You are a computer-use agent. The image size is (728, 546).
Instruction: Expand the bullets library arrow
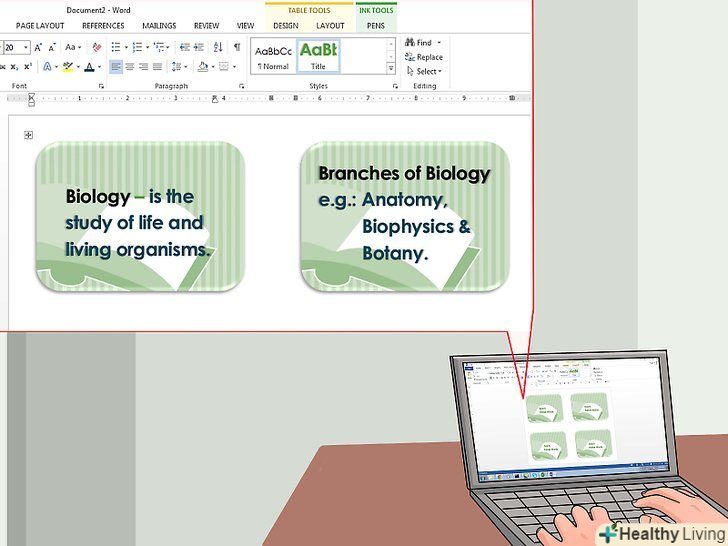pos(126,47)
